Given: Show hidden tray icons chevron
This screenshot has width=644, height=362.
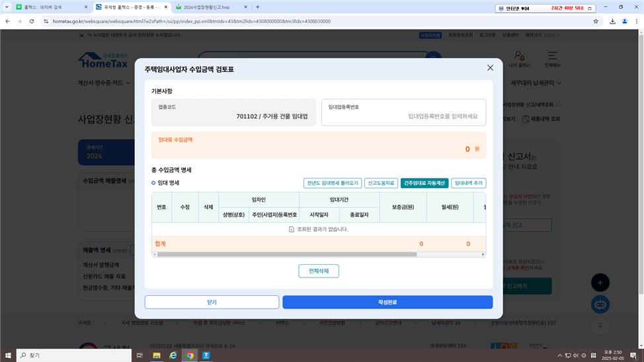Looking at the screenshot, I should tap(559, 355).
